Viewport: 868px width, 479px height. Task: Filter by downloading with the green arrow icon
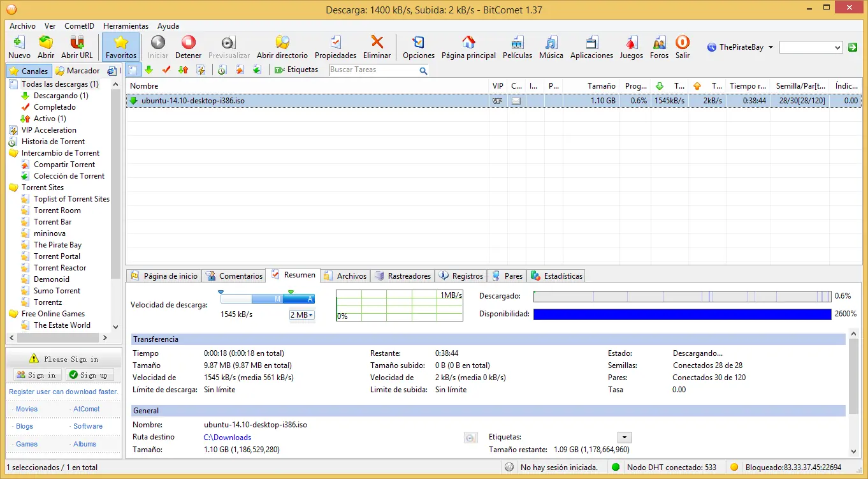pos(149,70)
